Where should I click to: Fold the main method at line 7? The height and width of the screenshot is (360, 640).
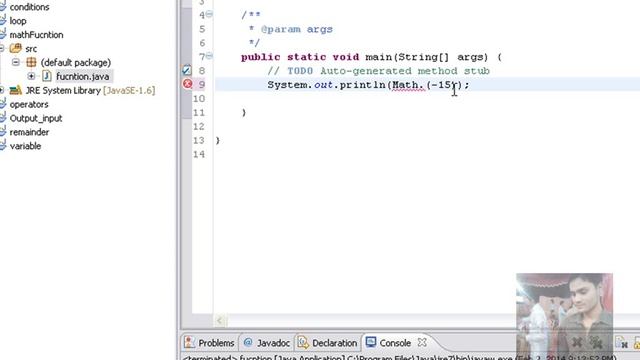click(x=209, y=56)
